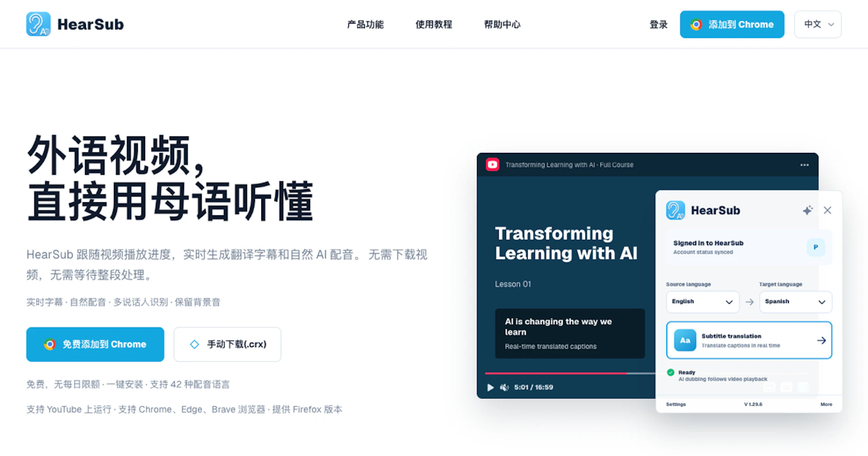The height and width of the screenshot is (456, 868).
Task: Click the arrow between source and target language
Action: click(750, 302)
